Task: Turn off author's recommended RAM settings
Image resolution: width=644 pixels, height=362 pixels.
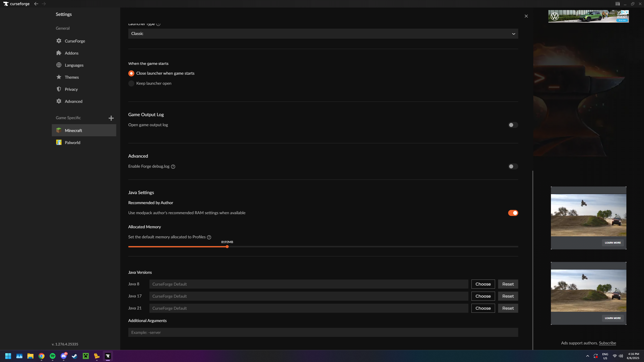Action: point(513,213)
